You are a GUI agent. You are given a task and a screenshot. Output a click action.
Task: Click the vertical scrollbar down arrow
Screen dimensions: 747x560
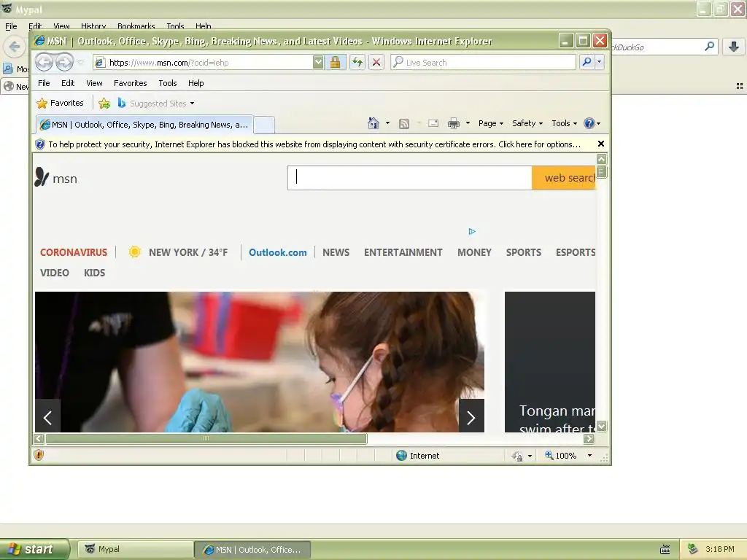pos(602,426)
